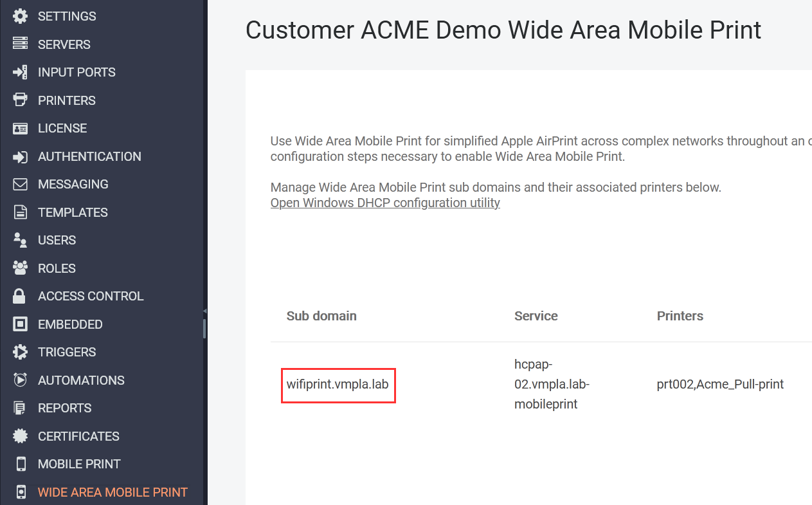This screenshot has height=505, width=812.
Task: Click the Templates document icon
Action: (x=21, y=212)
